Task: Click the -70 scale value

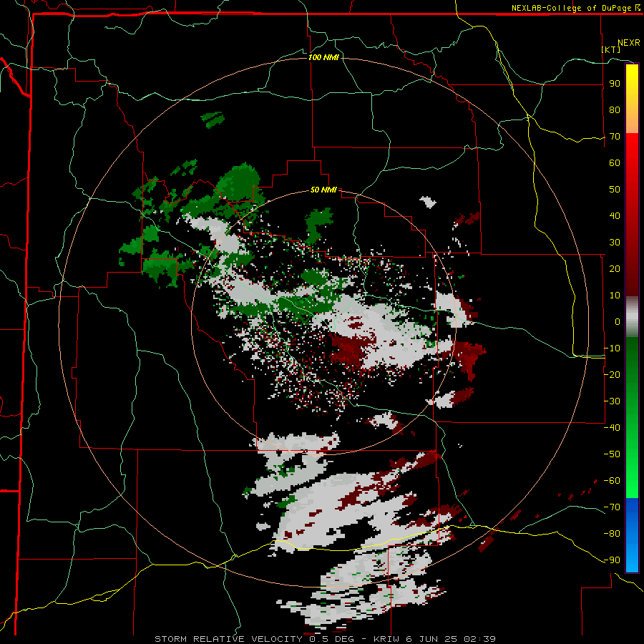Action: coord(612,507)
